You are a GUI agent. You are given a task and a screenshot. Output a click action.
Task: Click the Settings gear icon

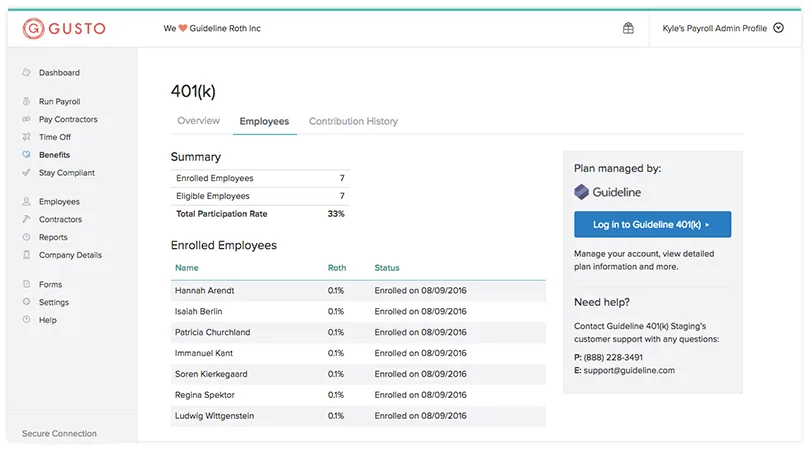click(x=26, y=302)
